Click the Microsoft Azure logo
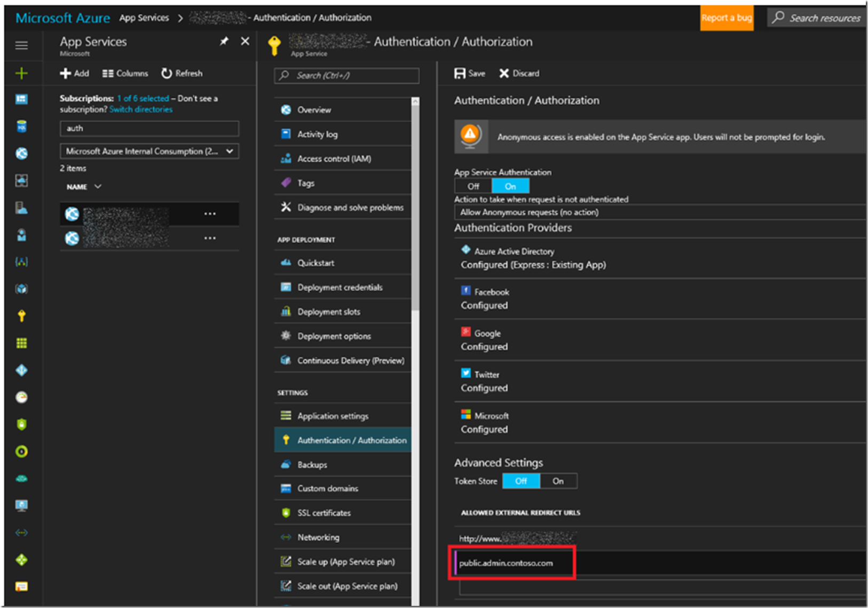The width and height of the screenshot is (868, 608). (x=62, y=18)
